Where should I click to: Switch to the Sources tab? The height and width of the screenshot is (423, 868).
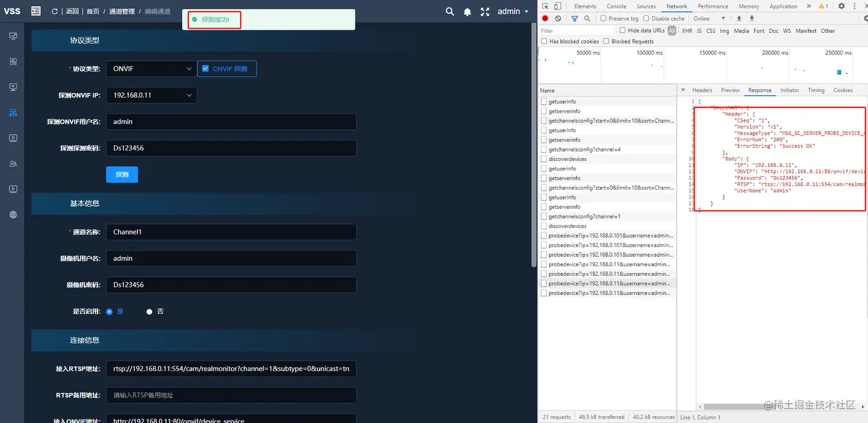tap(646, 6)
